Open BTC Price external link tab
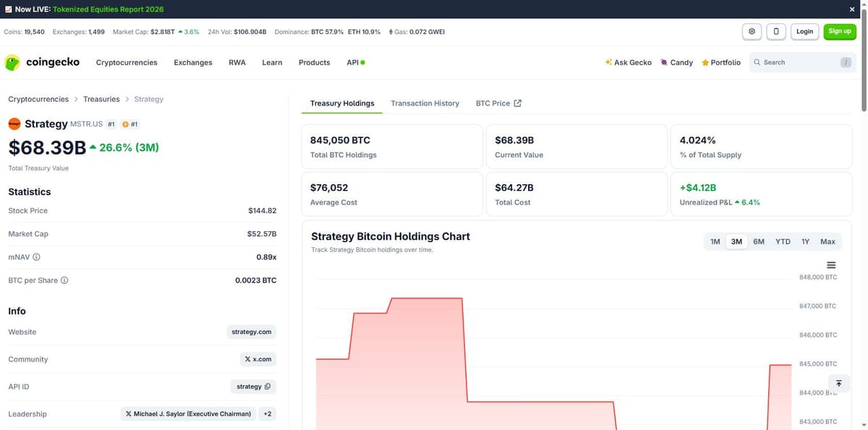The image size is (868, 430). click(498, 103)
